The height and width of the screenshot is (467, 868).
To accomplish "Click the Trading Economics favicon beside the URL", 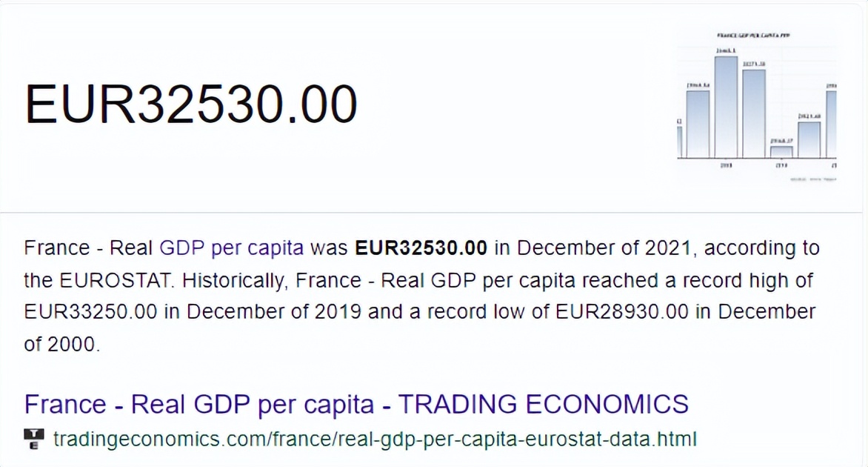I will (x=34, y=438).
